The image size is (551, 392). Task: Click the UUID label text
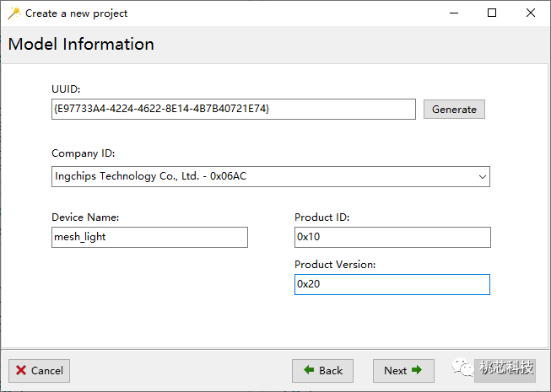click(x=66, y=89)
